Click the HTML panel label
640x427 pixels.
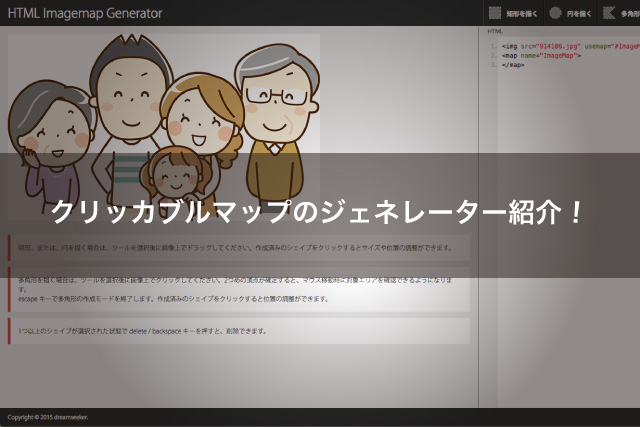pyautogui.click(x=495, y=31)
